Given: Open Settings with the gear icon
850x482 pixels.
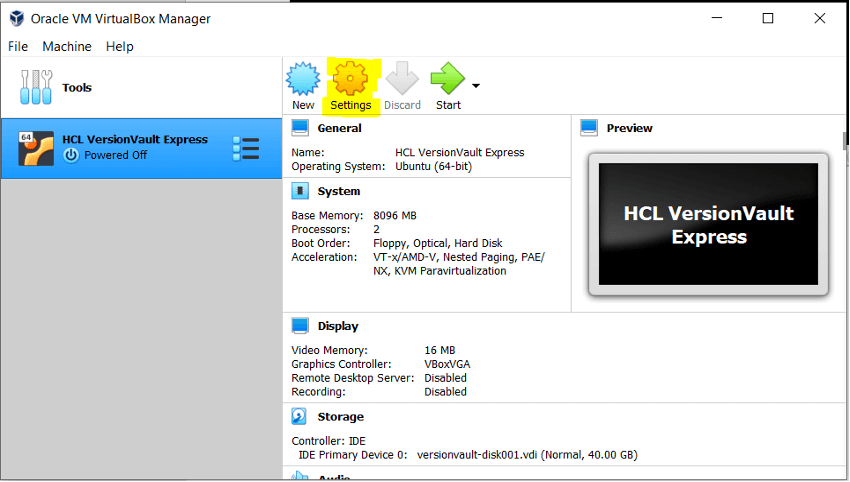Looking at the screenshot, I should click(x=350, y=79).
